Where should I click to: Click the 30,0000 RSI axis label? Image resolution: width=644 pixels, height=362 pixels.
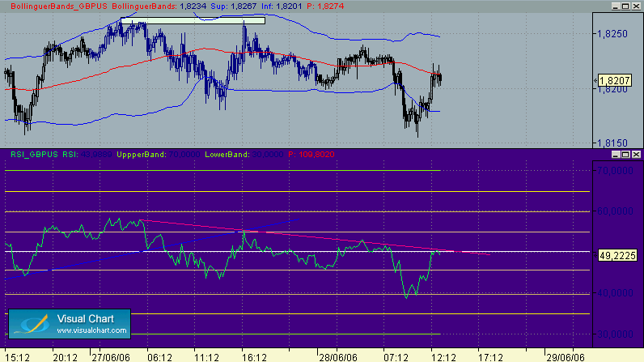pyautogui.click(x=615, y=334)
